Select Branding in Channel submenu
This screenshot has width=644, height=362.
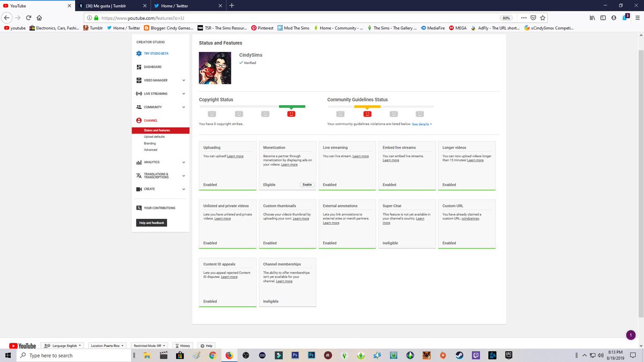tap(150, 143)
